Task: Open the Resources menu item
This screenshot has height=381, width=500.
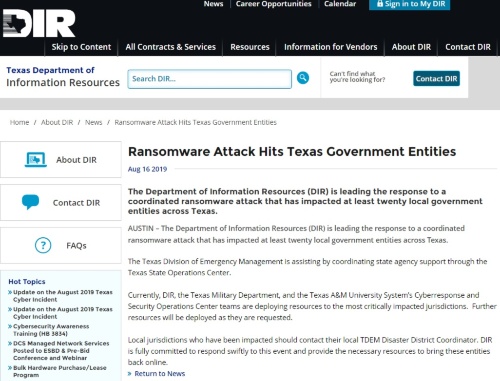Action: (x=250, y=47)
